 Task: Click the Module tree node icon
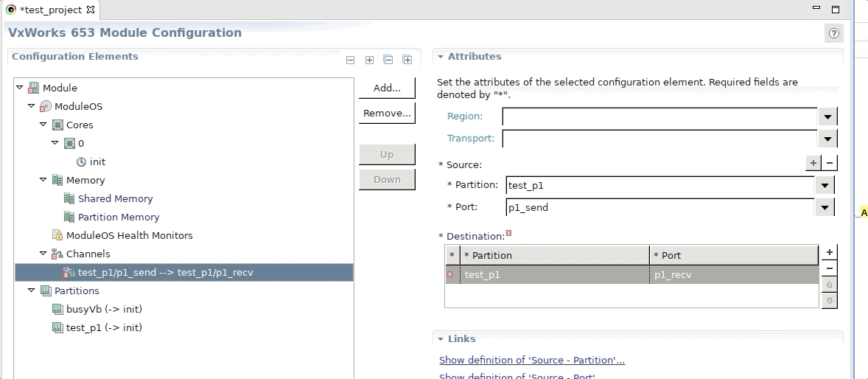click(34, 88)
